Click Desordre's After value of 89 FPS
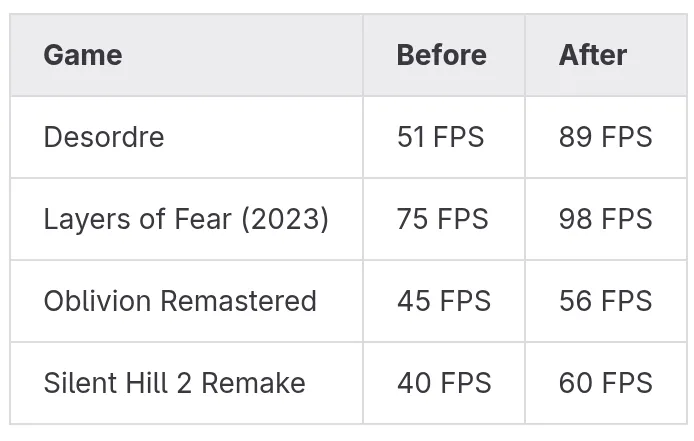The width and height of the screenshot is (694, 441). pyautogui.click(x=605, y=137)
